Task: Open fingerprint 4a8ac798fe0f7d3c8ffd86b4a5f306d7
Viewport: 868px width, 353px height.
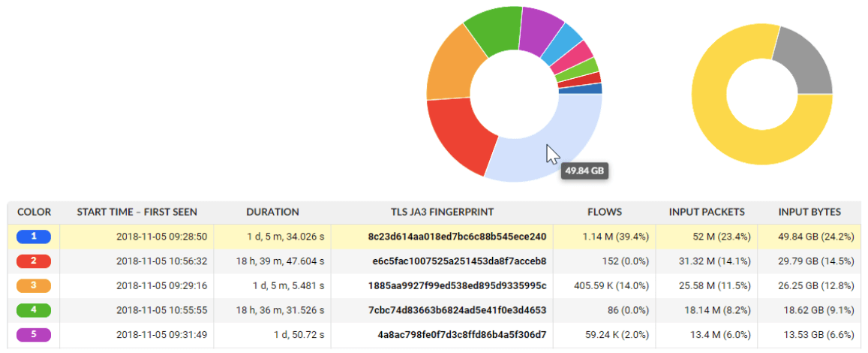Action: (459, 335)
